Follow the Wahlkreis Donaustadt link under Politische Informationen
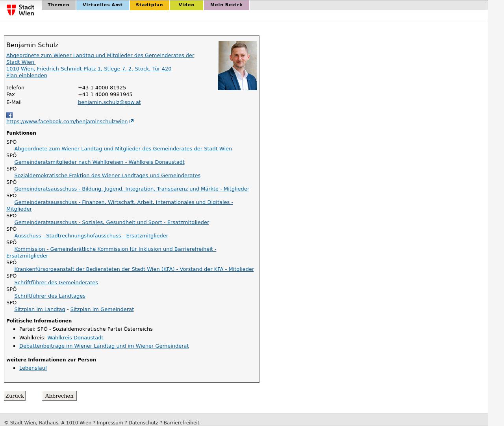The width and height of the screenshot is (504, 426). 75,337
